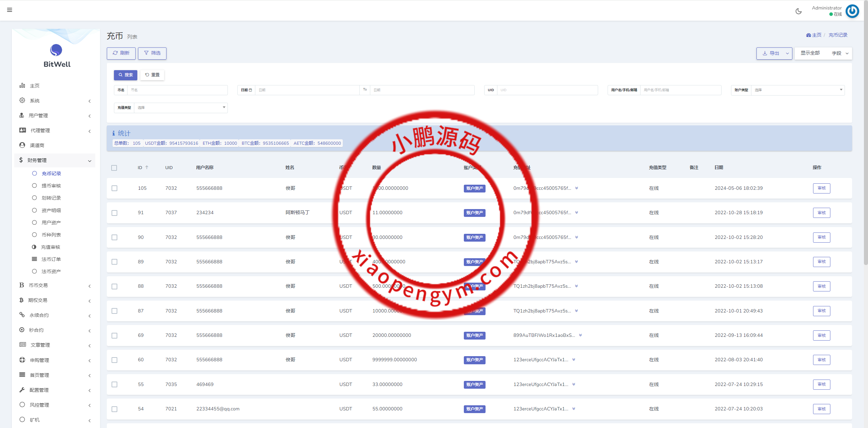The image size is (868, 428).
Task: Open the 充值类型 select dropdown
Action: click(180, 108)
